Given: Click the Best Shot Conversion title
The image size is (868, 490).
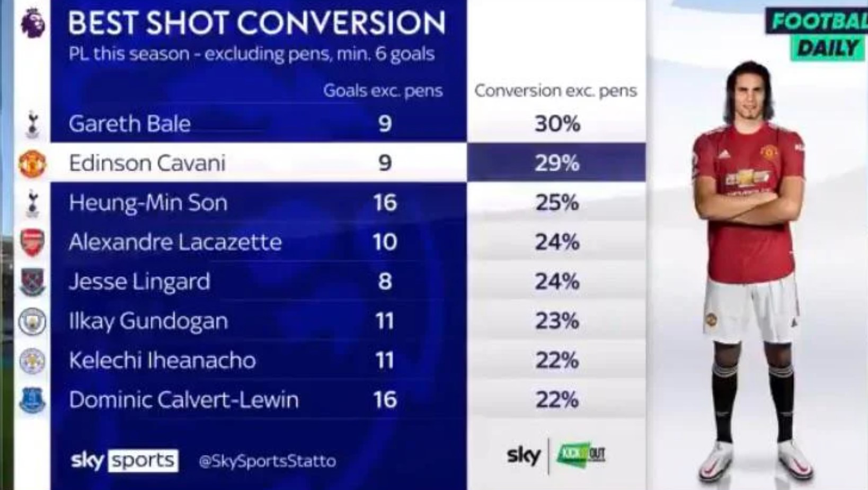Looking at the screenshot, I should [257, 23].
